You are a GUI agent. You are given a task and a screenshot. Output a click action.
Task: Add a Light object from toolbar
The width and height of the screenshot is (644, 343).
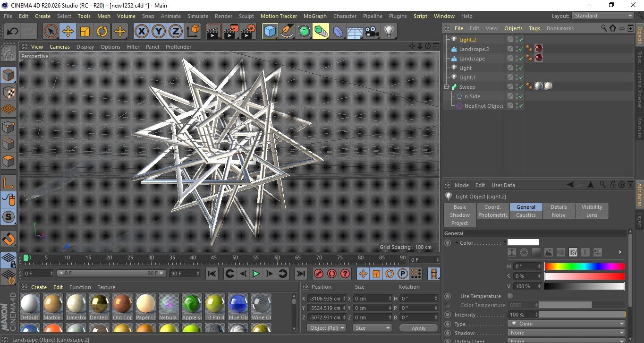pos(389,32)
